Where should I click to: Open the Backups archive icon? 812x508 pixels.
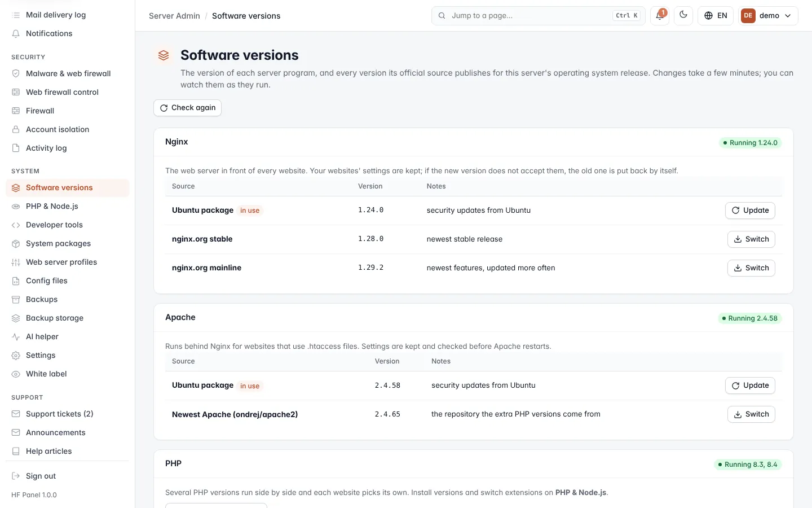click(16, 300)
